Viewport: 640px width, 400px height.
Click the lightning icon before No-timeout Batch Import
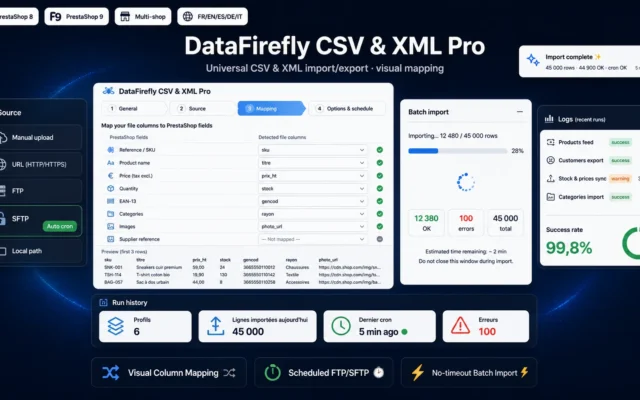point(418,373)
